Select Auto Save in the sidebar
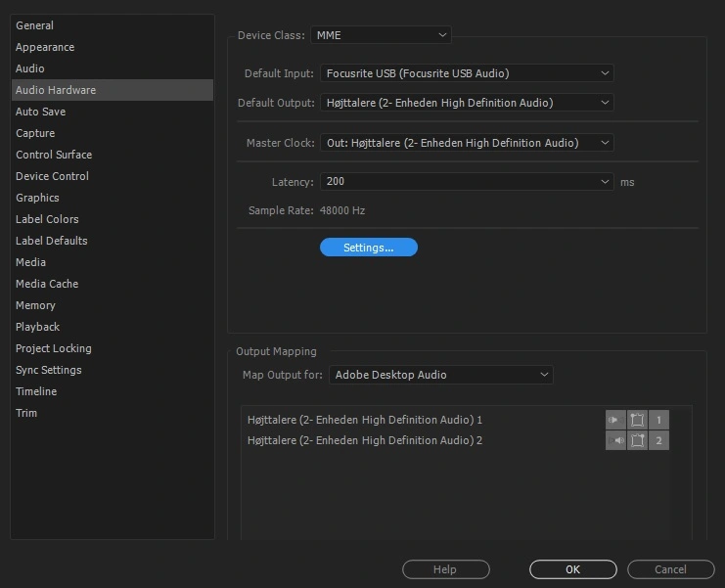Image resolution: width=725 pixels, height=588 pixels. (x=41, y=112)
